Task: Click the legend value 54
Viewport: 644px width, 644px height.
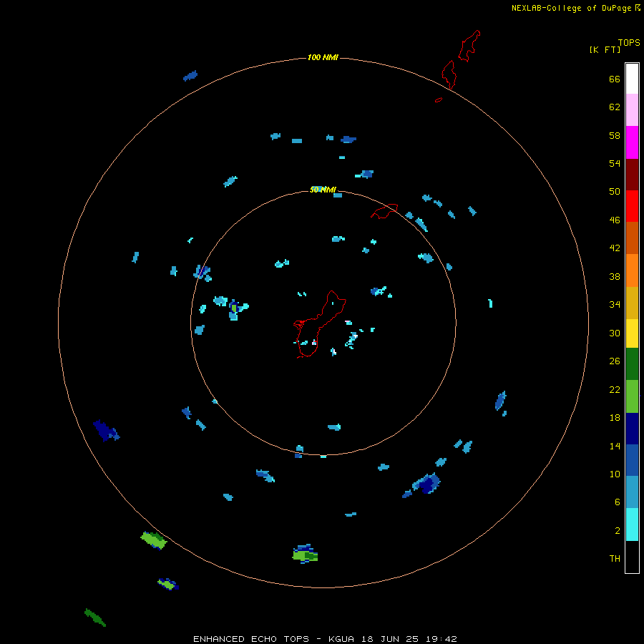Action: point(615,163)
